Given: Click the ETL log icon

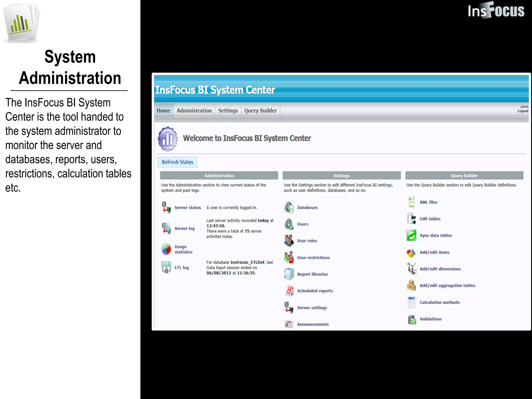Looking at the screenshot, I should 166,267.
